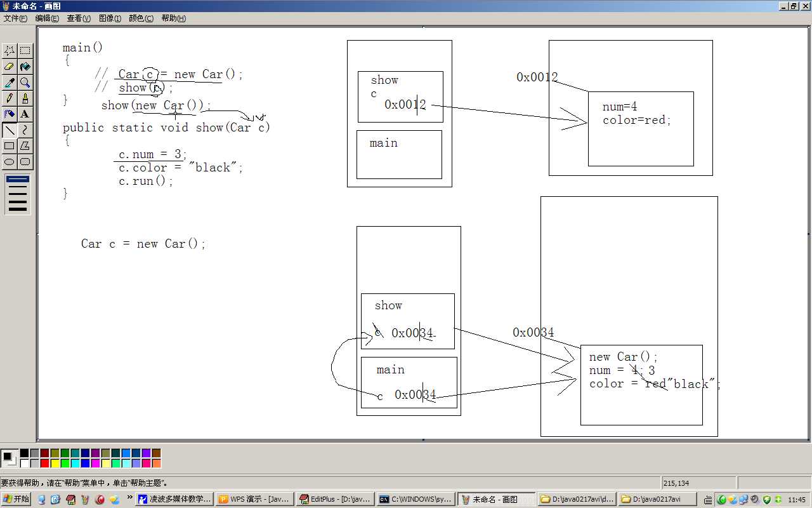The height and width of the screenshot is (508, 812).
Task: Select the Airbrush spray tool
Action: pyautogui.click(x=10, y=114)
